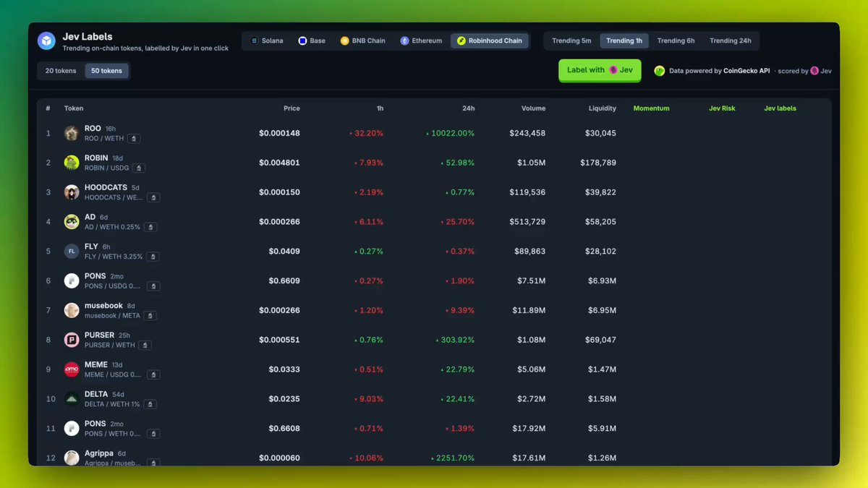Open the BNB Chain tab
868x488 pixels.
point(363,41)
